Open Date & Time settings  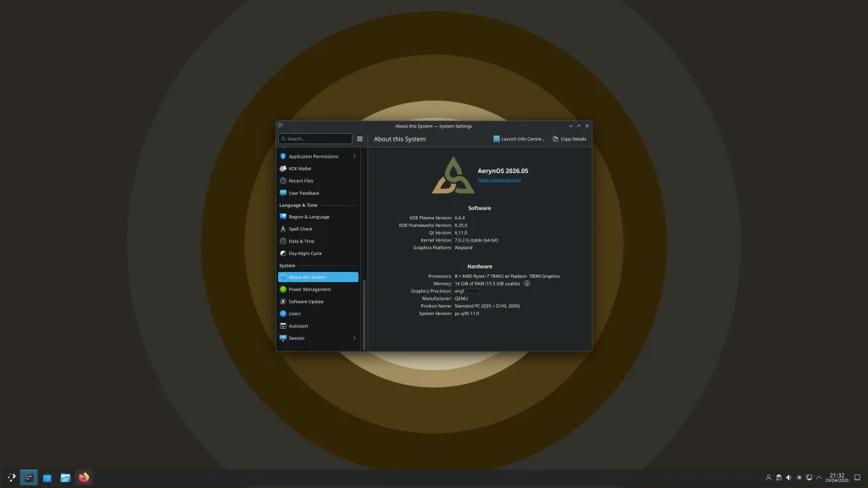point(319,241)
